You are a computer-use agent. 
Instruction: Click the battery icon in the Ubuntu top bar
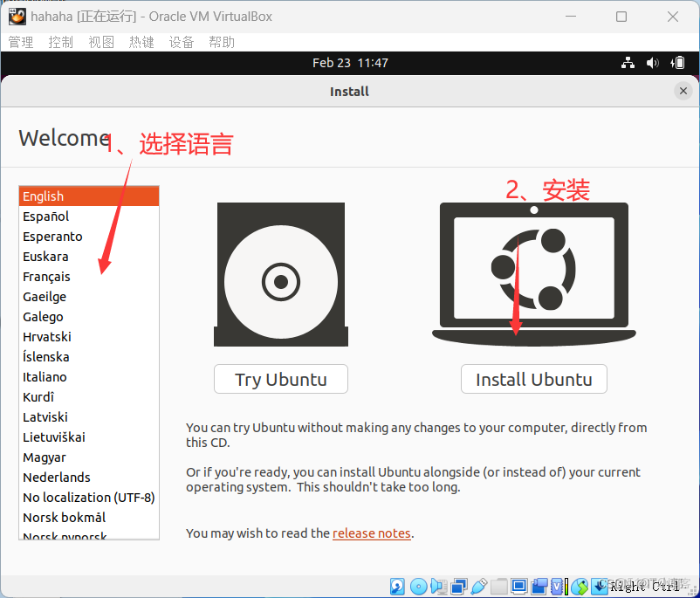pos(676,62)
